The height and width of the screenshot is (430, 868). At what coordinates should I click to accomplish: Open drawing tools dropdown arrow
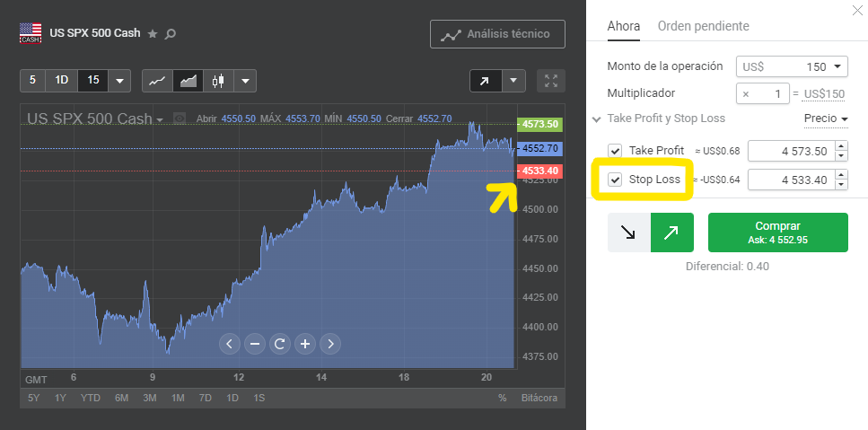pyautogui.click(x=513, y=81)
